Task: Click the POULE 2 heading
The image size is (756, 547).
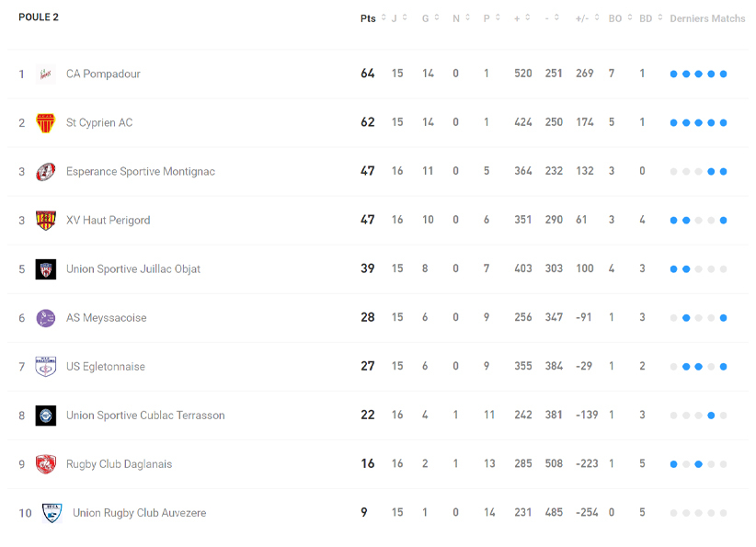Action: 39,17
